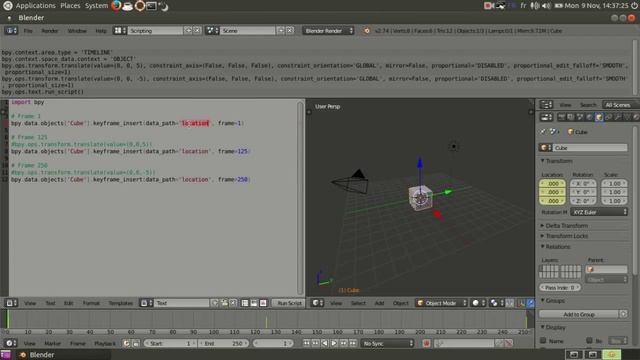Open the All Scenes outliner dropdown
Viewport: 640px width, 360px height.
pyautogui.click(x=620, y=105)
